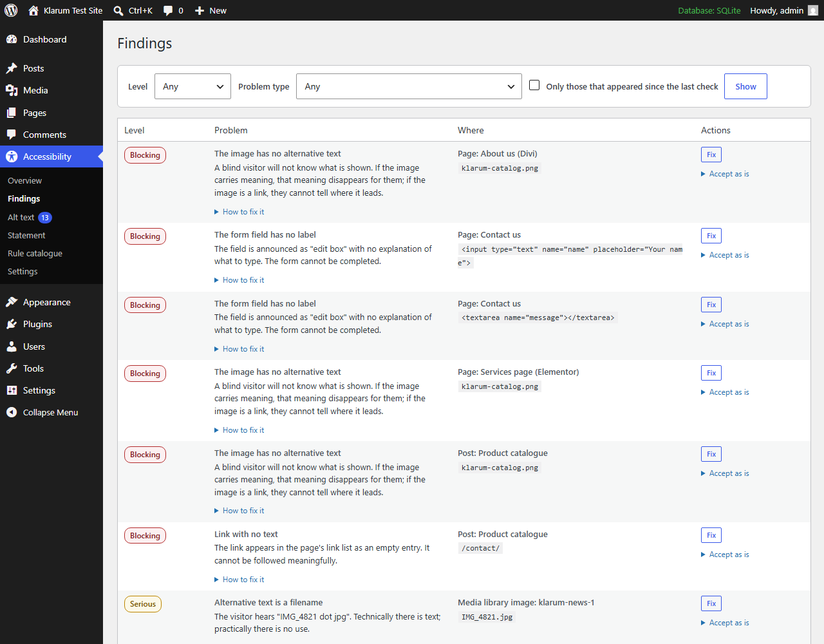Image resolution: width=824 pixels, height=644 pixels.
Task: Click the admin avatar icon
Action: [813, 10]
